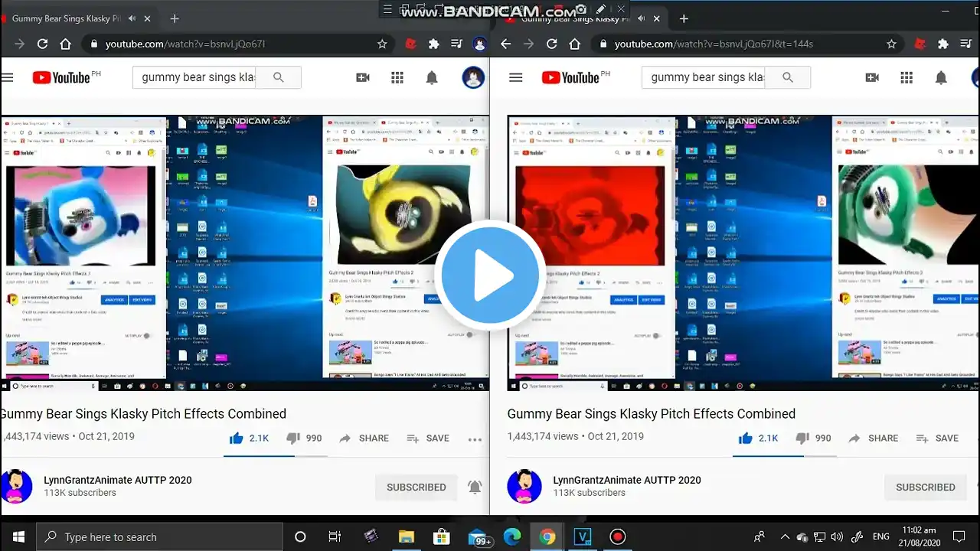Click the search magnifier button in left window

point(279,77)
